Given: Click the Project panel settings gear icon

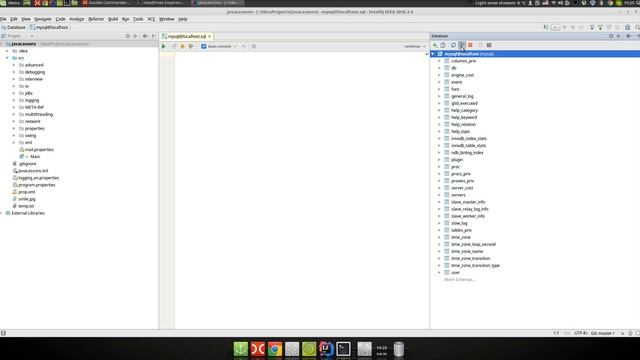Looking at the screenshot, I should pyautogui.click(x=145, y=36).
